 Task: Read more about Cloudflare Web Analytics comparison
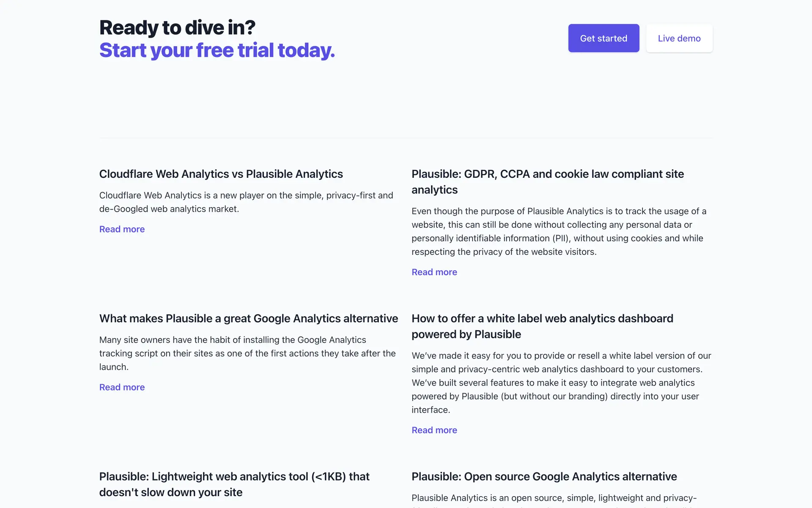click(x=122, y=229)
